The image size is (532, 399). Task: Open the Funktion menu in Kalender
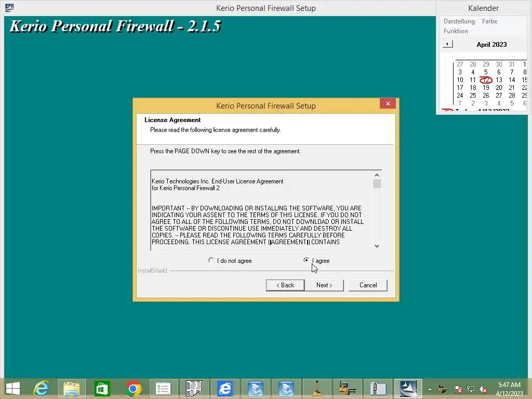point(456,31)
